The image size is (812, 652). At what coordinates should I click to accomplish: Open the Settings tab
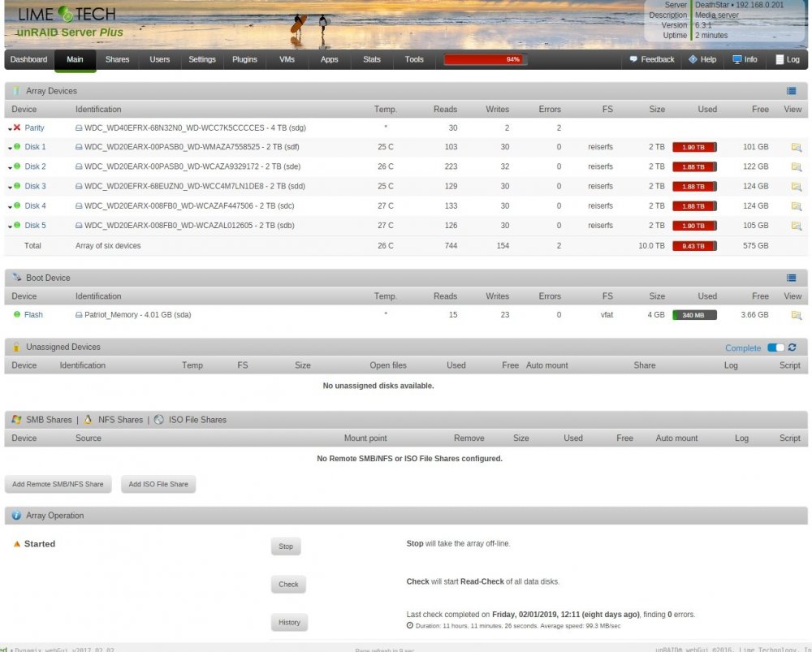[202, 59]
